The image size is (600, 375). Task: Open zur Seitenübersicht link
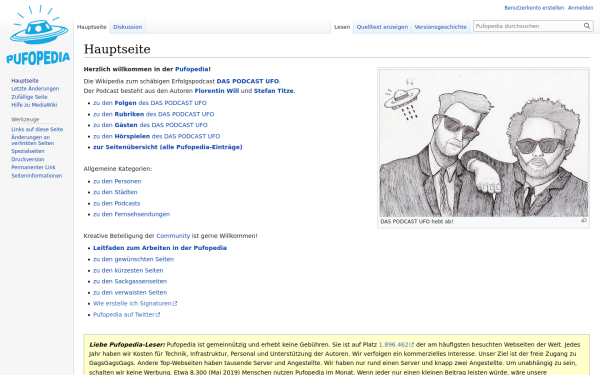click(168, 147)
